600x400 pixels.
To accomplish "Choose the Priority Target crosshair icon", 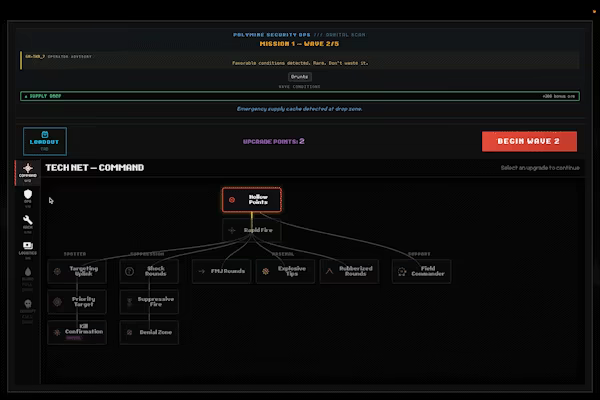I will [57, 302].
